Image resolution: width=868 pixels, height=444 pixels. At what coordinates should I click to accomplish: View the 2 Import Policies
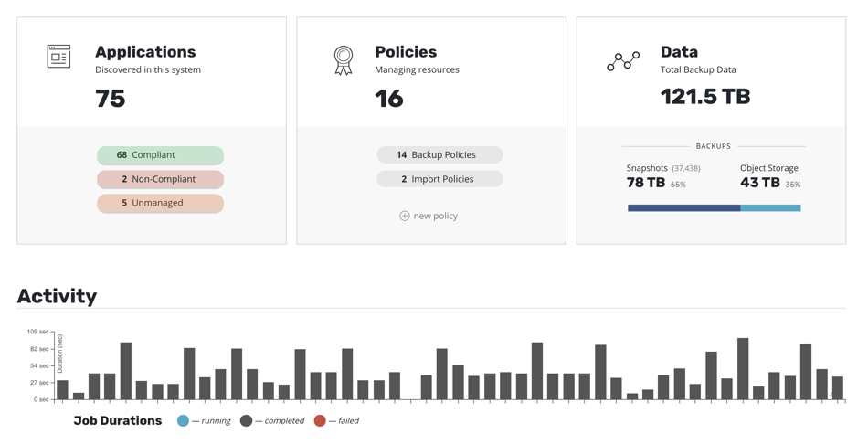point(439,179)
